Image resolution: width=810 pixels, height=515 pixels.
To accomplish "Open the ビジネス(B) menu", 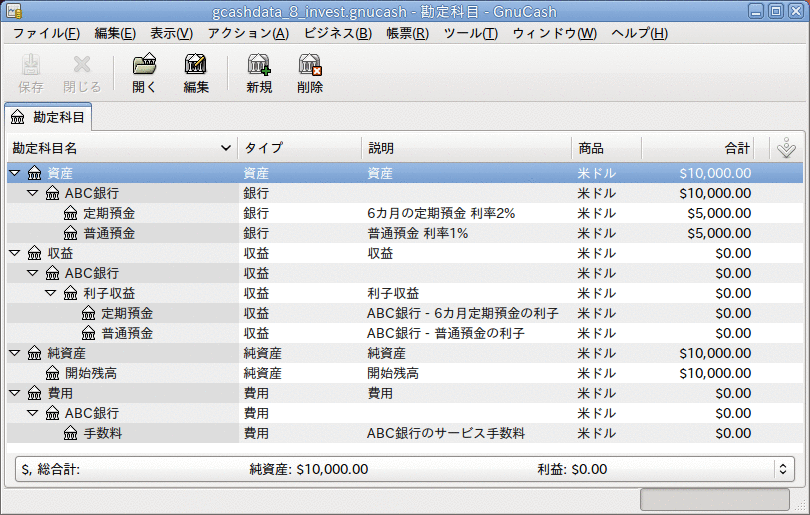I will (x=337, y=34).
